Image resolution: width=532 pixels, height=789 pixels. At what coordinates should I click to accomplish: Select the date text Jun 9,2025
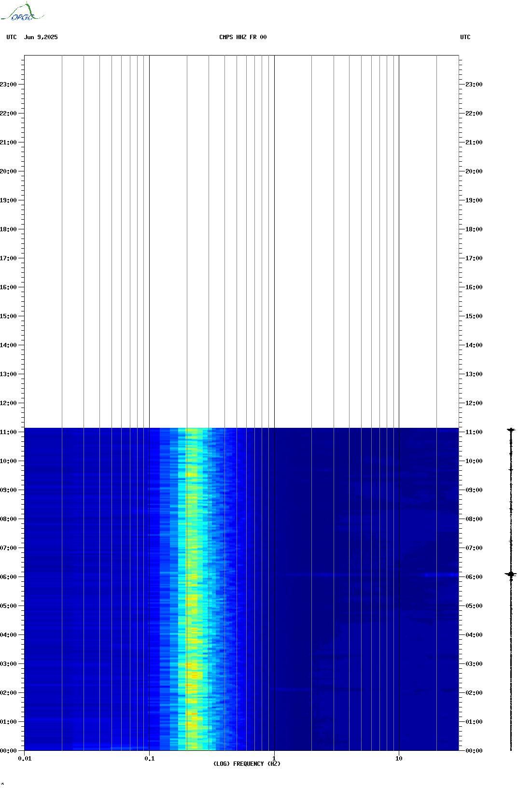41,37
